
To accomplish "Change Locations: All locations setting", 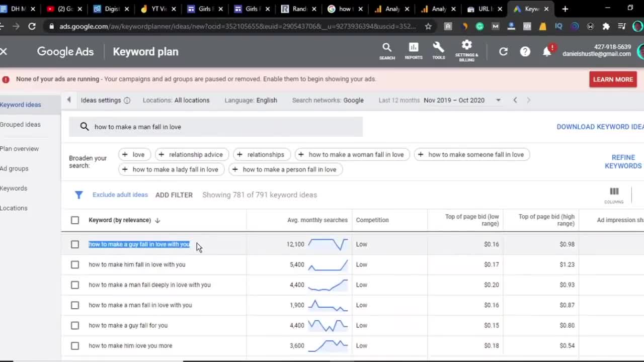I will pyautogui.click(x=176, y=100).
